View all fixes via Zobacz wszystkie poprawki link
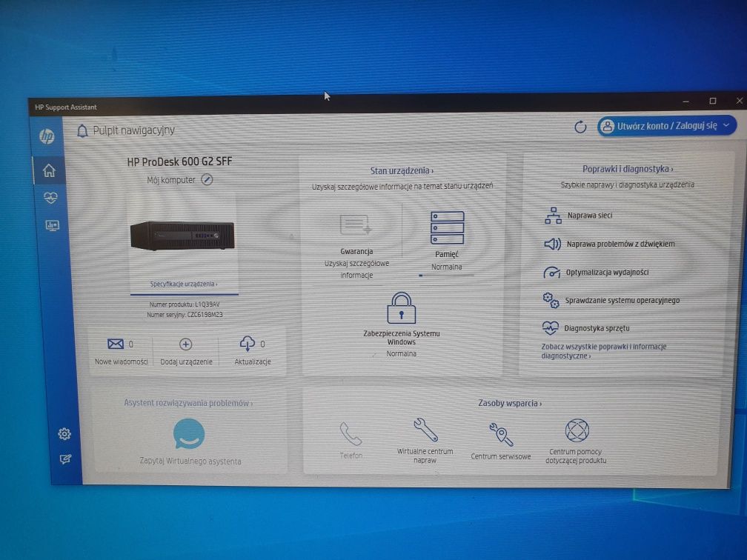 603,351
